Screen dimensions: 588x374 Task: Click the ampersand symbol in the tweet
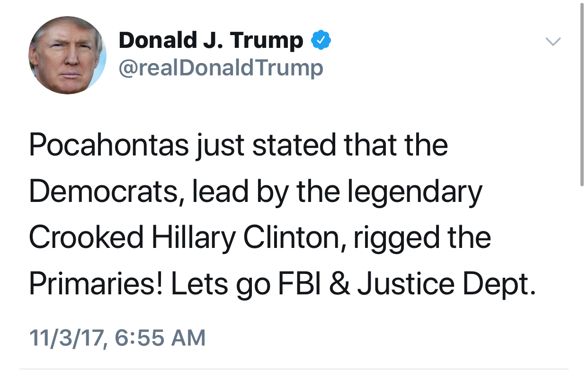coord(340,284)
